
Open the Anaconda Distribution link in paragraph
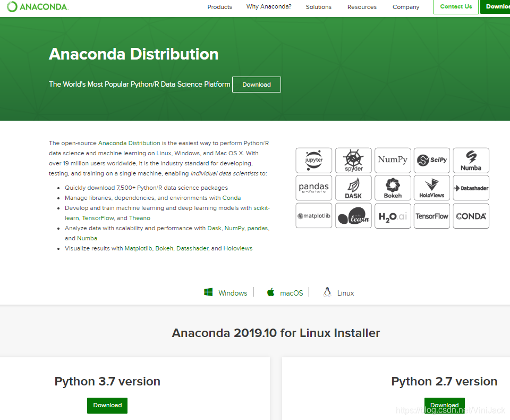point(129,143)
